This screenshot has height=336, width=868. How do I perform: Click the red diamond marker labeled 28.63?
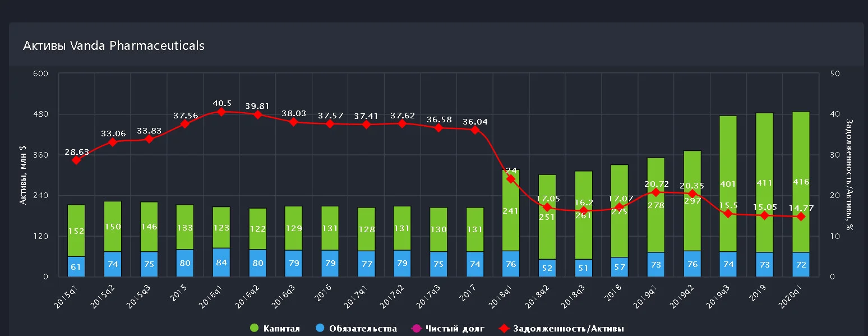[x=76, y=160]
